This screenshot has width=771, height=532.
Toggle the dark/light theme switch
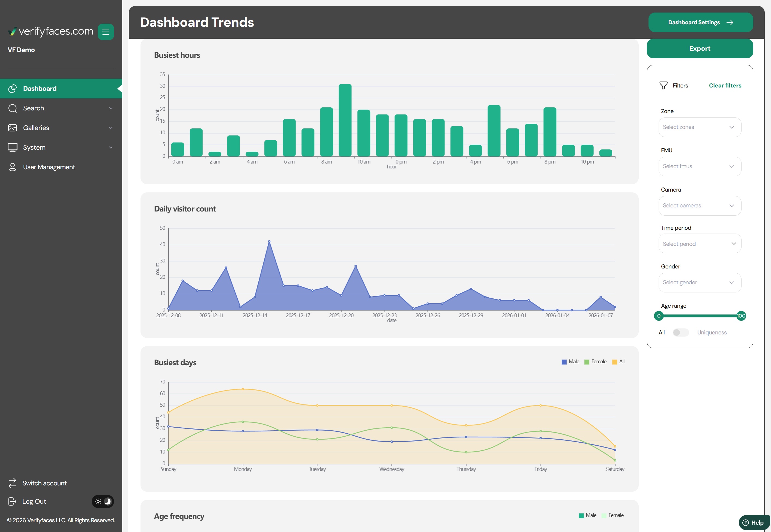[103, 502]
